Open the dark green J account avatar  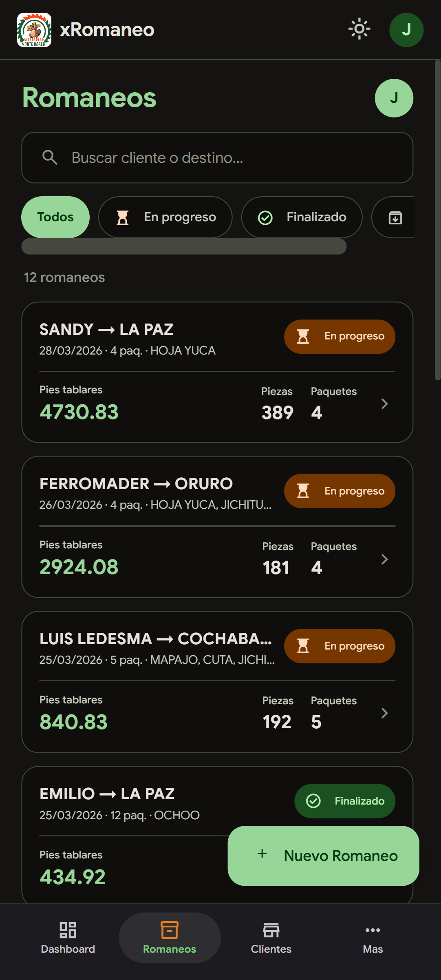pos(406,30)
